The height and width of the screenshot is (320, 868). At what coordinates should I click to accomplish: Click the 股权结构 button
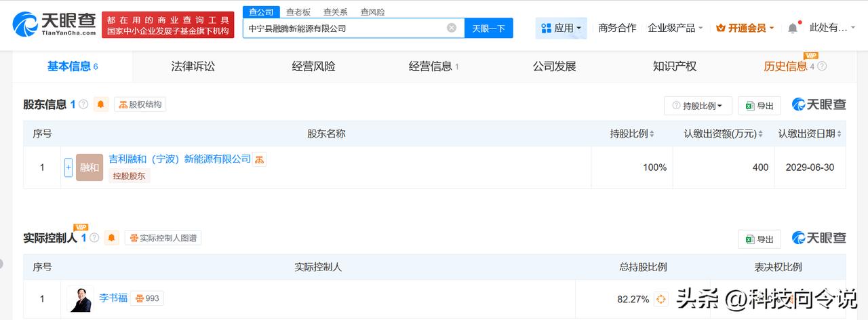pos(140,104)
